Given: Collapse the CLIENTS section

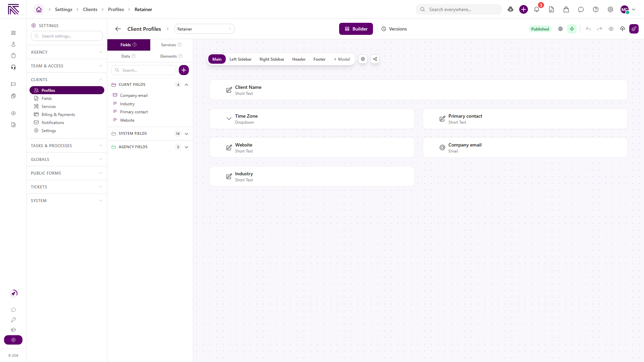Looking at the screenshot, I should tap(67, 79).
